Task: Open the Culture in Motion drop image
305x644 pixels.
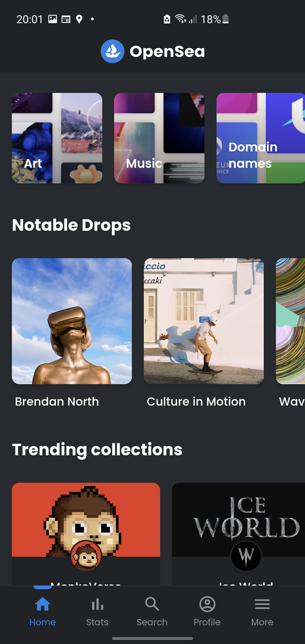Action: [x=204, y=321]
